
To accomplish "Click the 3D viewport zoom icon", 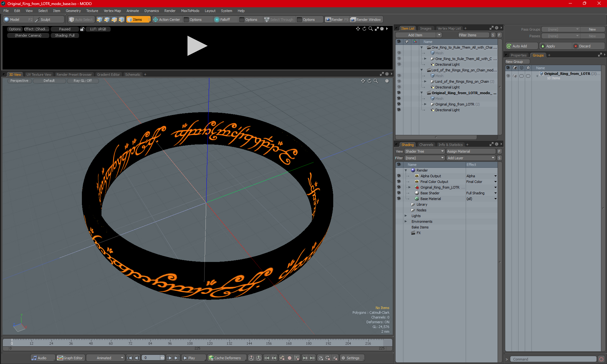I will point(376,81).
